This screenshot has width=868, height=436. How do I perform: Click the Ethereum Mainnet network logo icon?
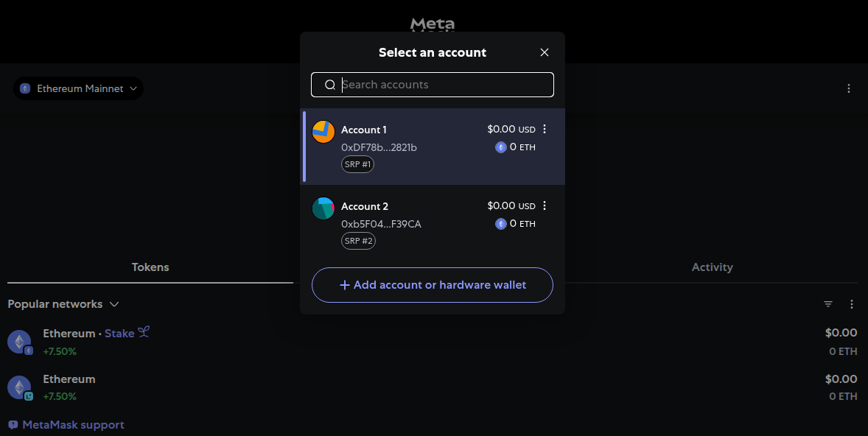pyautogui.click(x=24, y=88)
